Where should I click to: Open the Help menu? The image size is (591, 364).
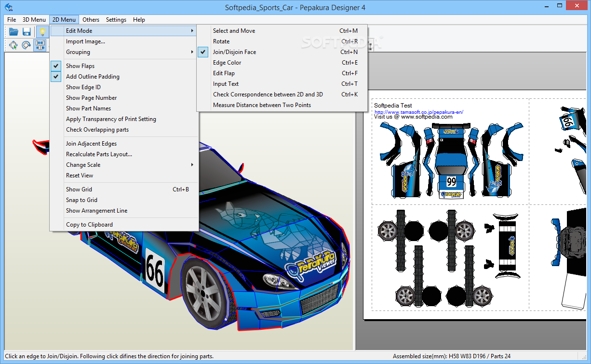139,20
